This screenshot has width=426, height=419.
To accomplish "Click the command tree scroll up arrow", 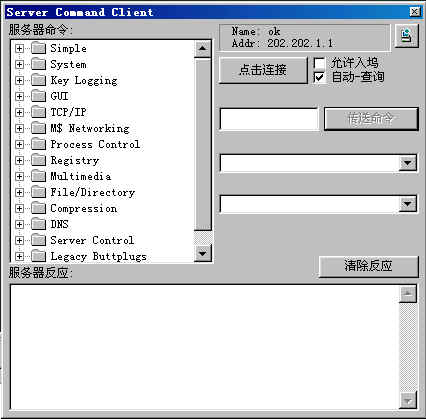I will point(202,49).
